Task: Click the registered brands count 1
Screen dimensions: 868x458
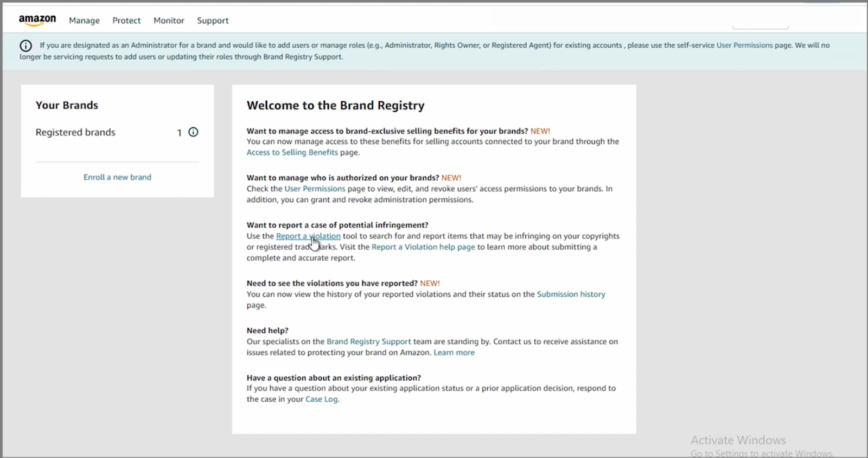Action: pos(179,133)
